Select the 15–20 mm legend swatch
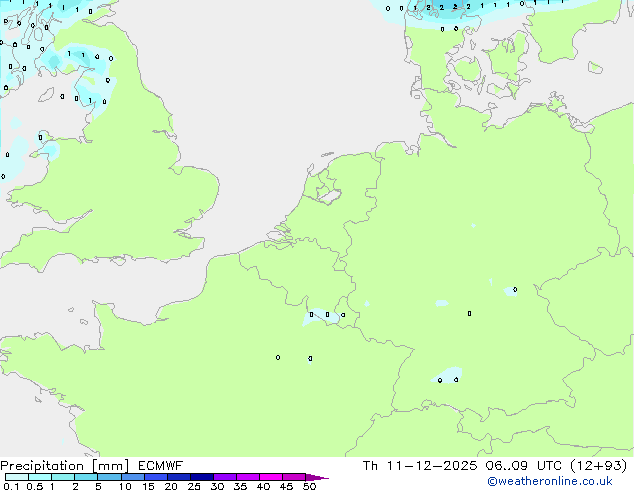Viewport: 634px width, 490px height. (x=156, y=477)
